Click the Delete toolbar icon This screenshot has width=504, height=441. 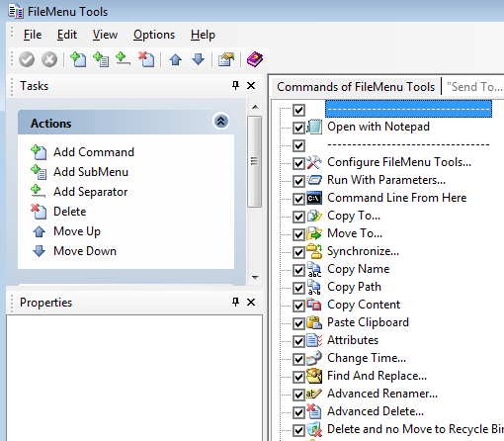(x=146, y=59)
